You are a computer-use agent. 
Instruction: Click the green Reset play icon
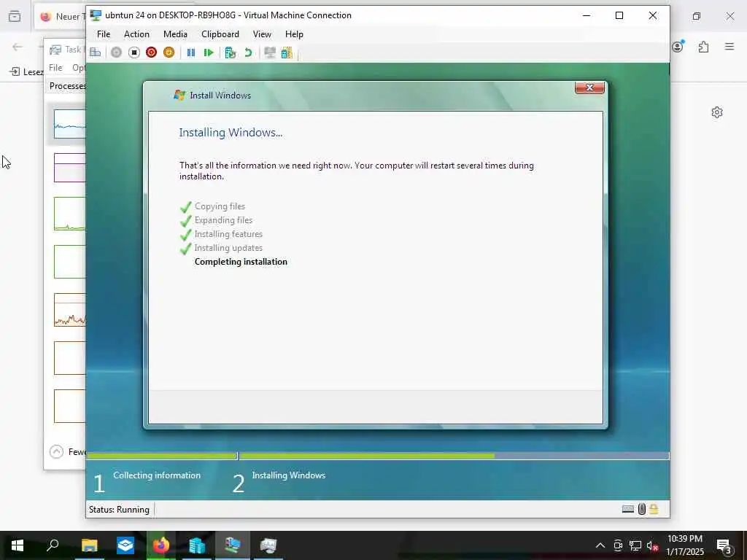208,52
